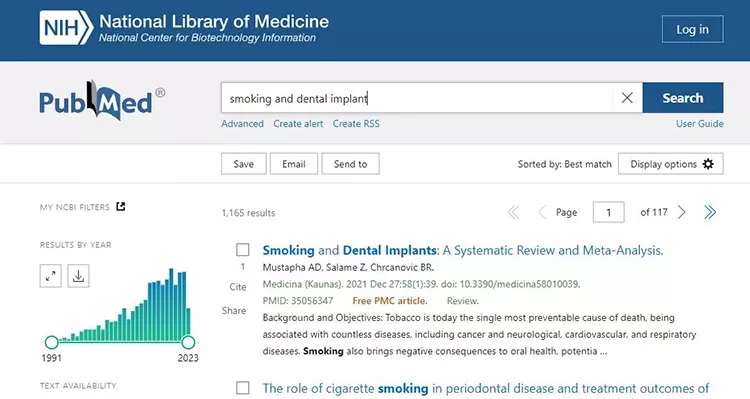The image size is (750, 399).
Task: Click the Create alert link
Action: (x=298, y=123)
